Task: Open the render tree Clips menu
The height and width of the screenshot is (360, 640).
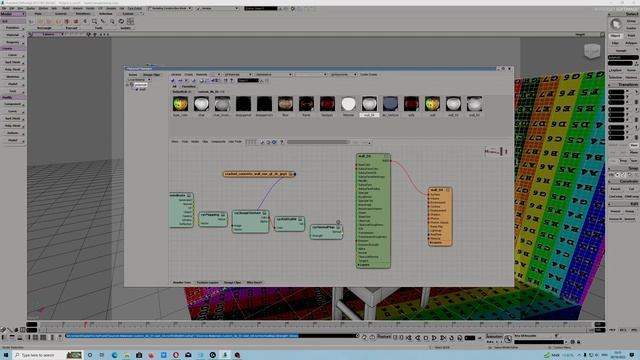Action: (205, 142)
